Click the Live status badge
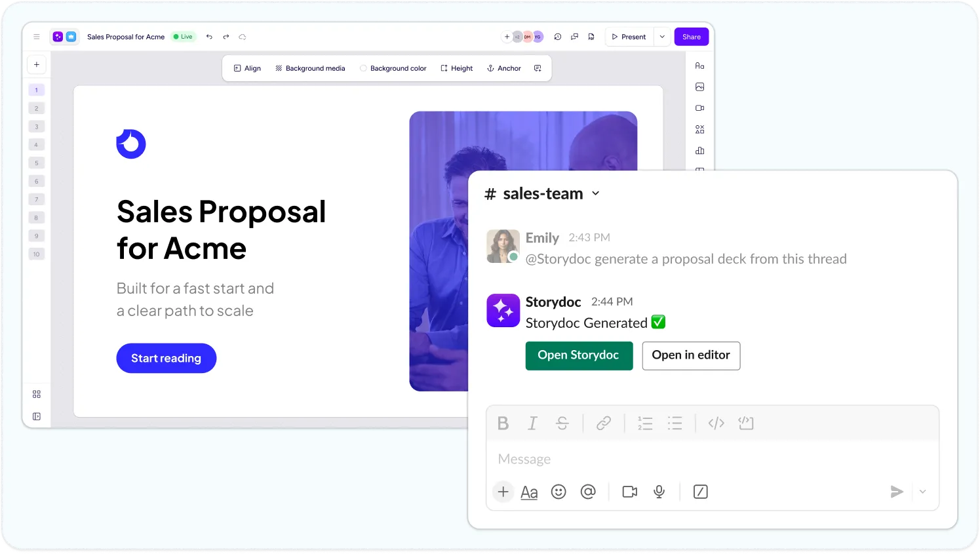Screen dimensions: 980x554 [183, 37]
